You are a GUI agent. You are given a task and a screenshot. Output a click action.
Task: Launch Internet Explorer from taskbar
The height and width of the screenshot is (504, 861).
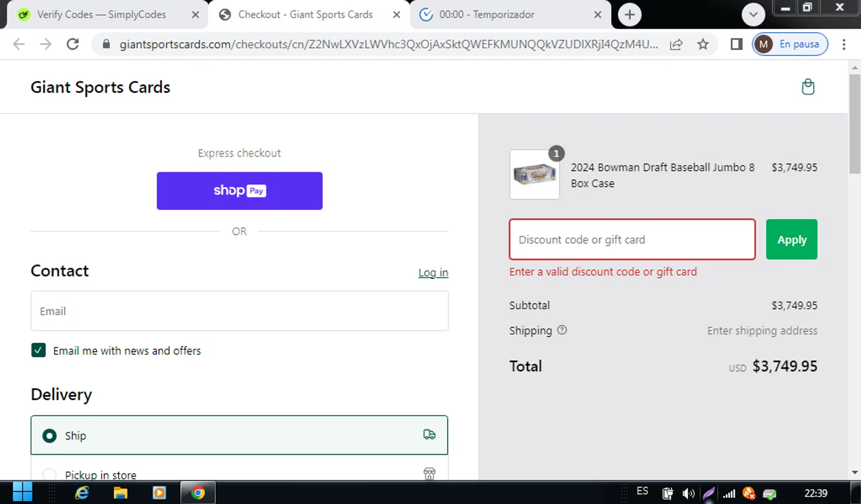(x=82, y=493)
